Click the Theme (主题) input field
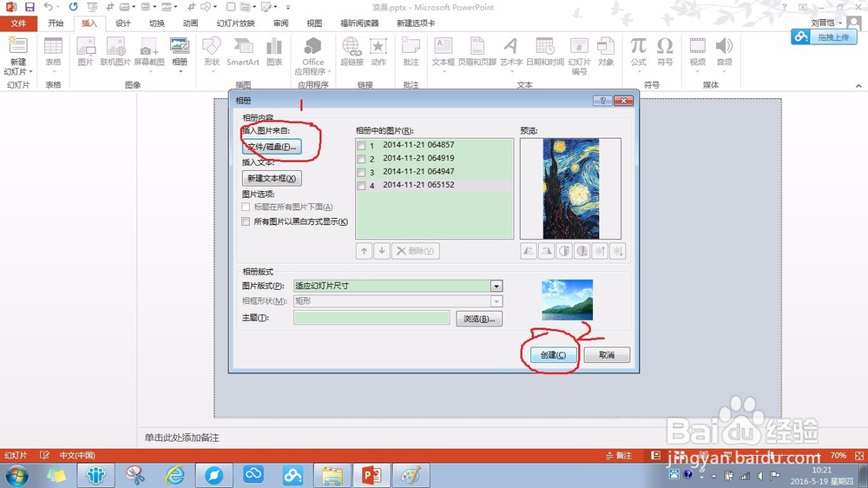The height and width of the screenshot is (488, 868). (x=372, y=318)
